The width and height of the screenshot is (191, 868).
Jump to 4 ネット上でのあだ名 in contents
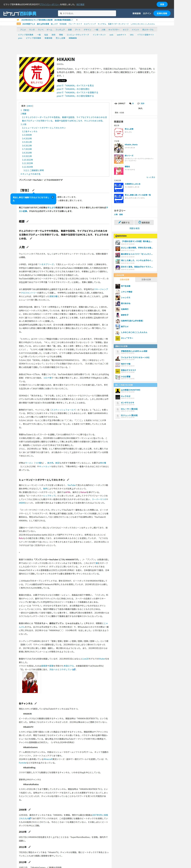[30, 174]
